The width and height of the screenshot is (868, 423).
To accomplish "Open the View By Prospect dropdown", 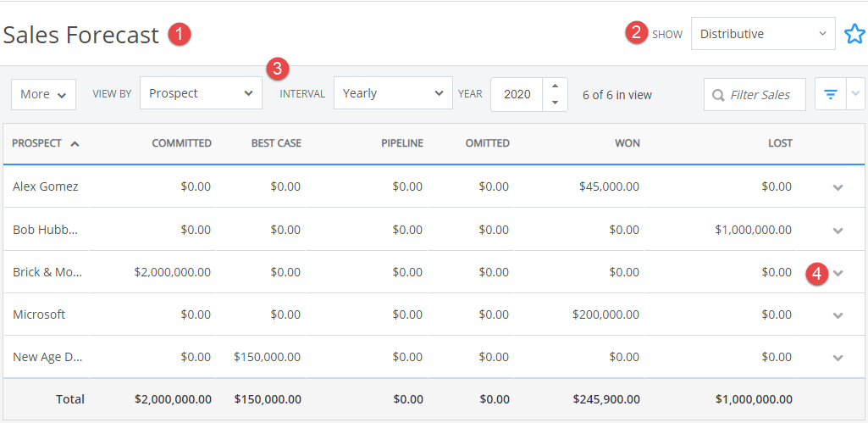I will tap(201, 93).
